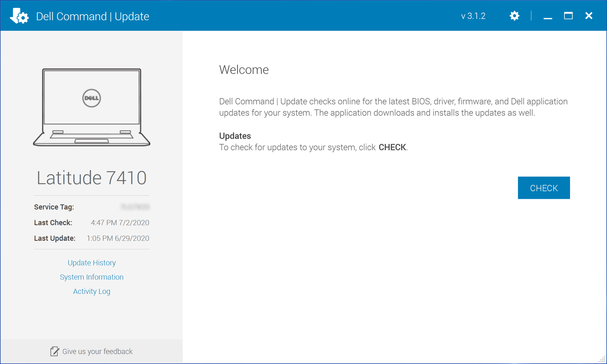This screenshot has width=607, height=364.
Task: Open the Update History link
Action: (x=92, y=263)
